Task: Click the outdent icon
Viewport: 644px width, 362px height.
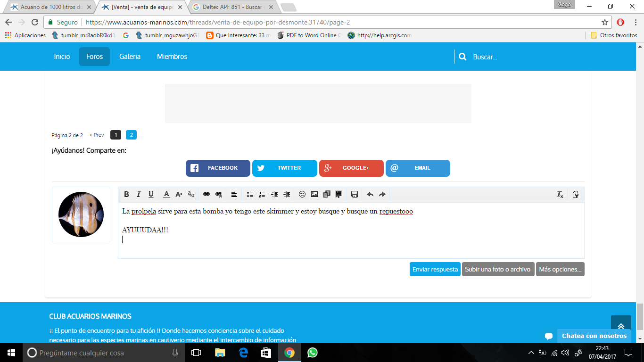Action: tap(274, 194)
